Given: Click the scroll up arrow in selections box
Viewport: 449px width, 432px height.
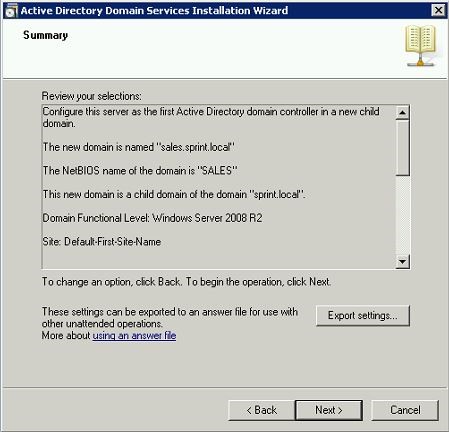Looking at the screenshot, I should (403, 113).
